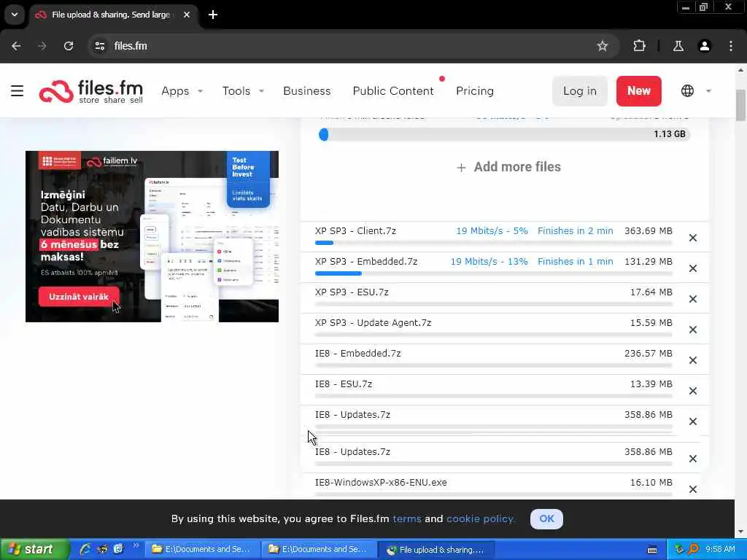Close the File upload & sharing tab

[x=187, y=15]
